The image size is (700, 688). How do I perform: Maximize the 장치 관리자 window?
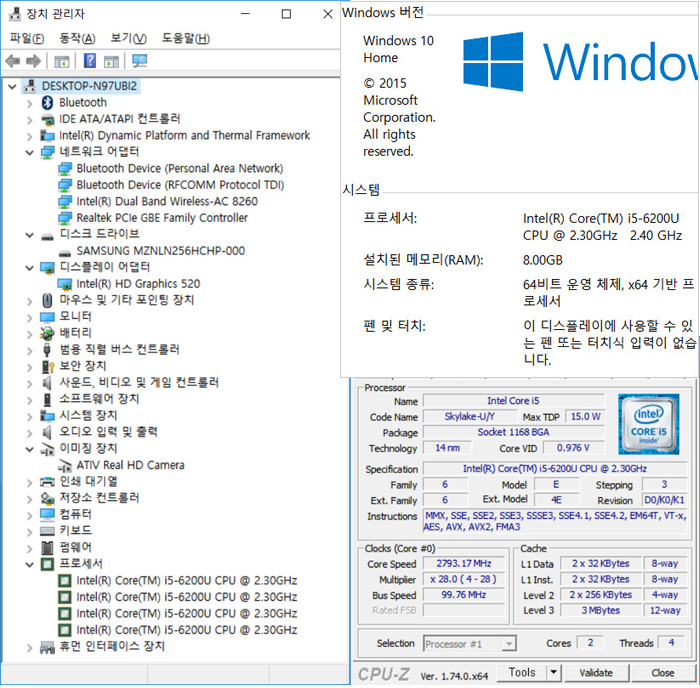pos(286,14)
